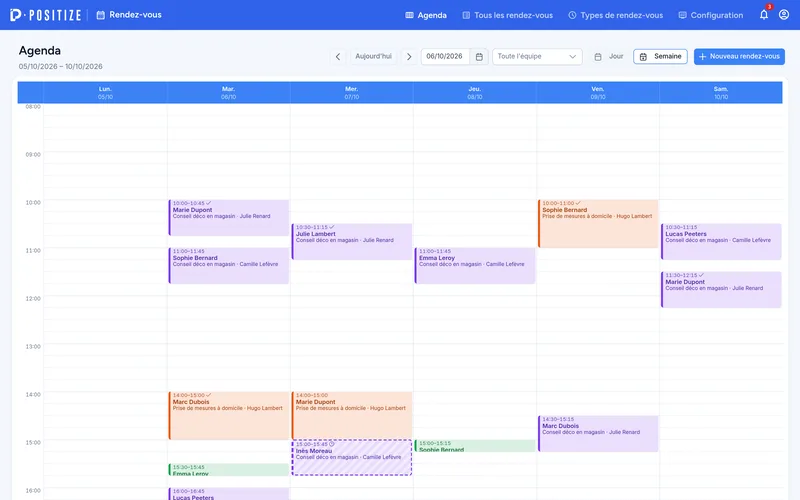Go to previous week arrow
This screenshot has height=500, width=800.
338,57
